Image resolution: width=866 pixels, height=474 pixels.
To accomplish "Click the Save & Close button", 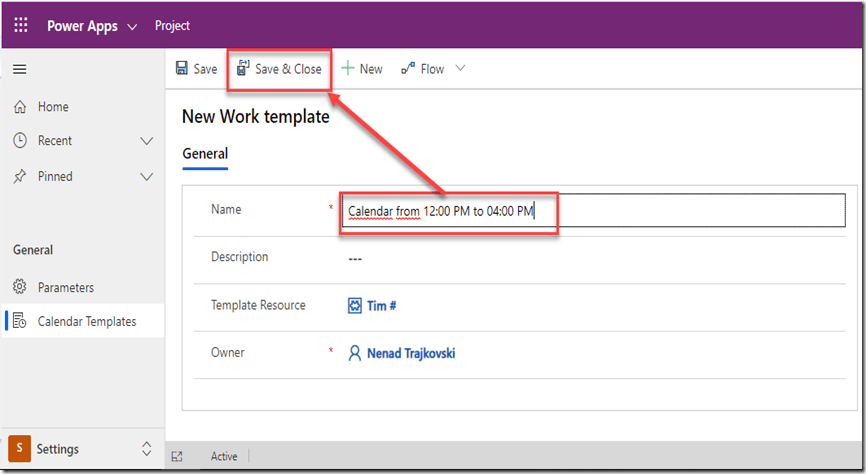I will [x=279, y=69].
